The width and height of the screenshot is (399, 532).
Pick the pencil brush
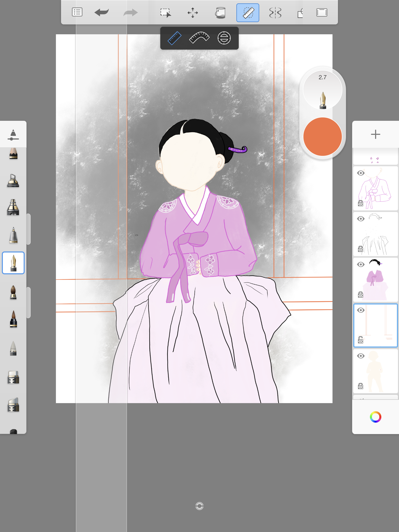13,153
